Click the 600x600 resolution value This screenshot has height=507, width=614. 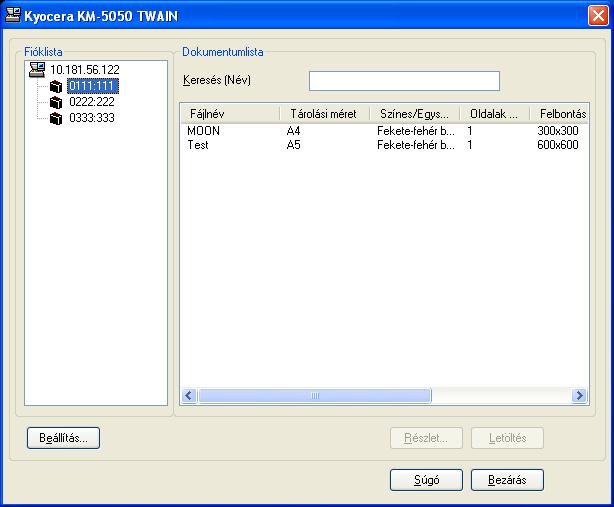pyautogui.click(x=558, y=145)
